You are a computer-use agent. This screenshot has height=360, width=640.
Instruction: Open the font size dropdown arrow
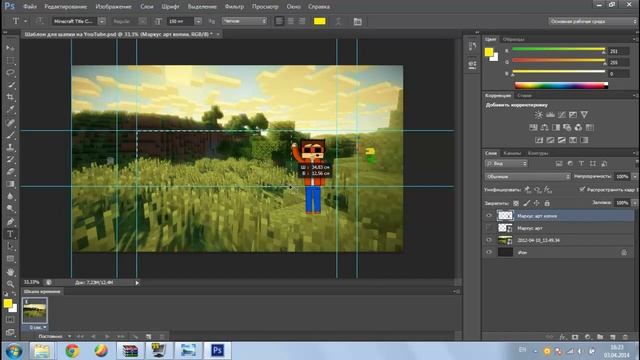[198, 21]
